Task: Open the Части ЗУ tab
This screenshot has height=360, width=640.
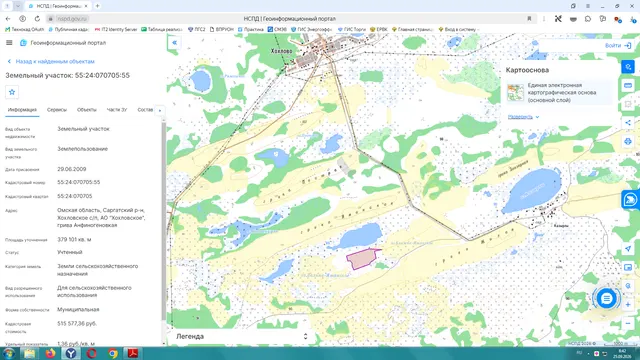Action: (x=117, y=110)
